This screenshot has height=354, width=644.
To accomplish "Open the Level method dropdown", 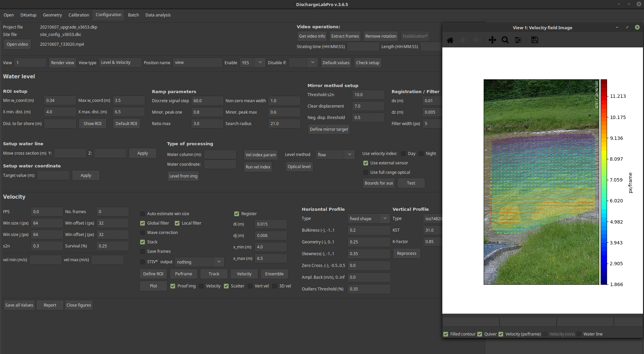I will (x=335, y=155).
